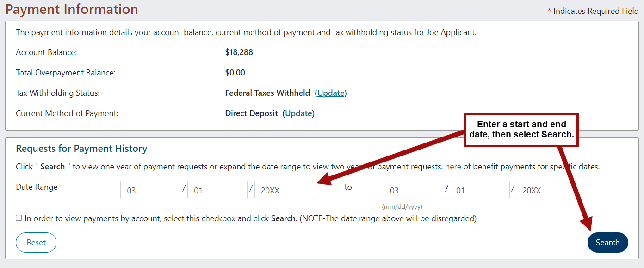Screen dimensions: 644x268
Task: Click the start date day field showing 01
Action: tap(217, 190)
